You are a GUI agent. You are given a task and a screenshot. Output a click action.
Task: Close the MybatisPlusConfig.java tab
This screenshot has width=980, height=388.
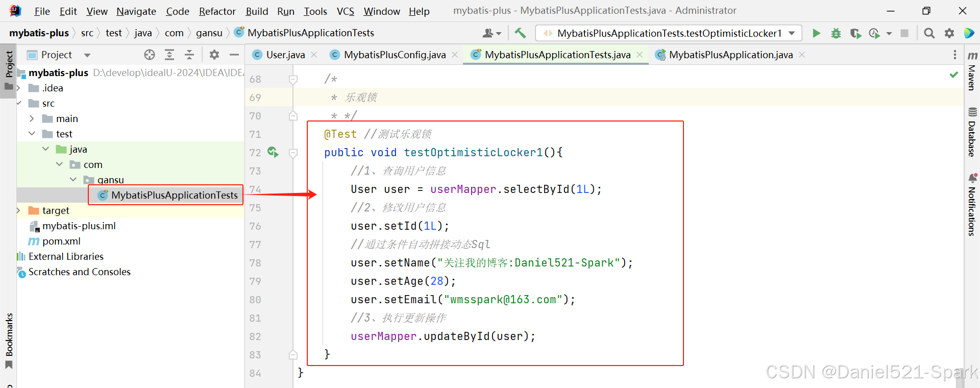(455, 55)
